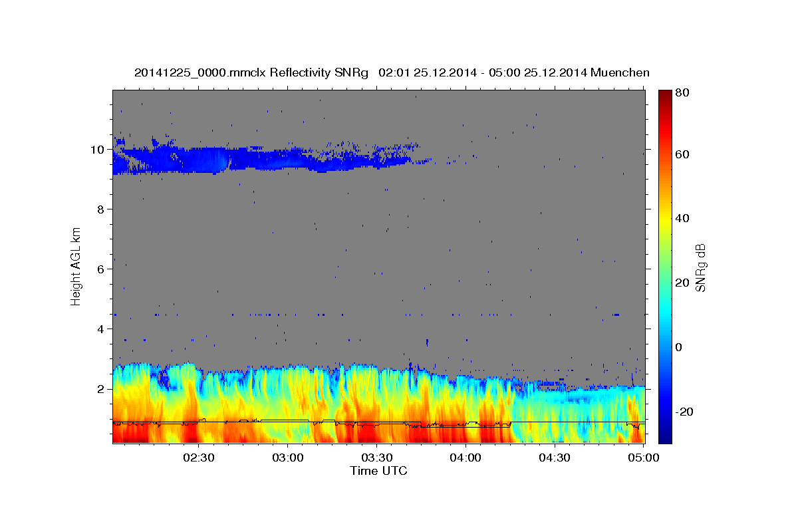Click the colorbar value 80

(682, 92)
